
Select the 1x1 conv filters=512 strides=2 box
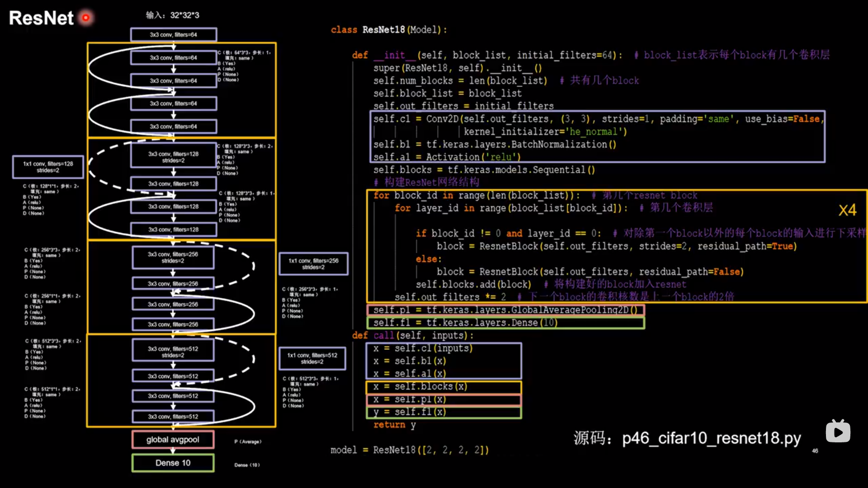[x=312, y=358]
